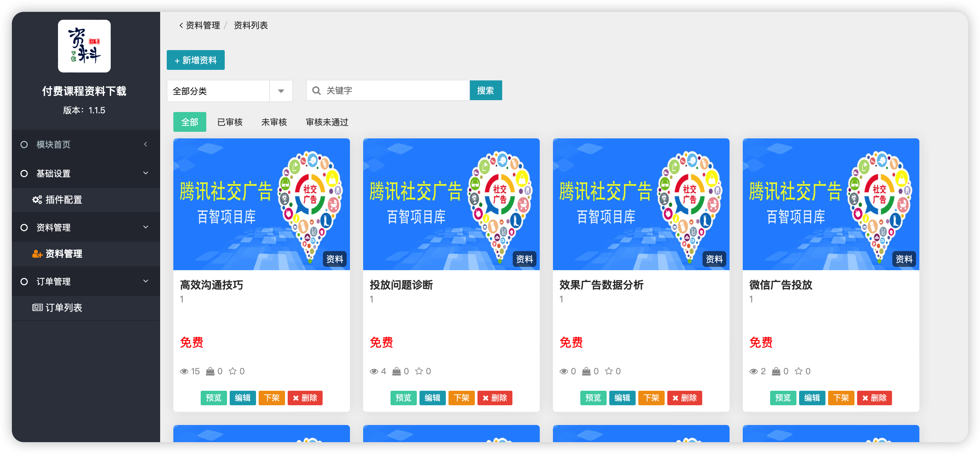Open the 全部分类 category dropdown
Viewport: 980px width, 454px height.
click(229, 91)
